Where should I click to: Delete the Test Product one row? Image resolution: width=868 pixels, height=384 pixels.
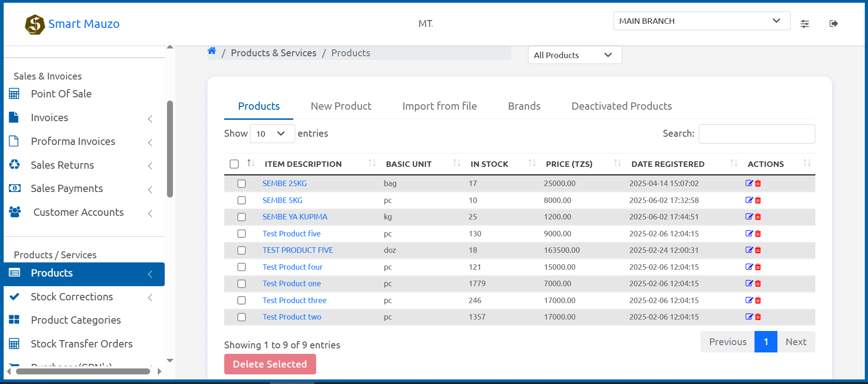tap(758, 283)
